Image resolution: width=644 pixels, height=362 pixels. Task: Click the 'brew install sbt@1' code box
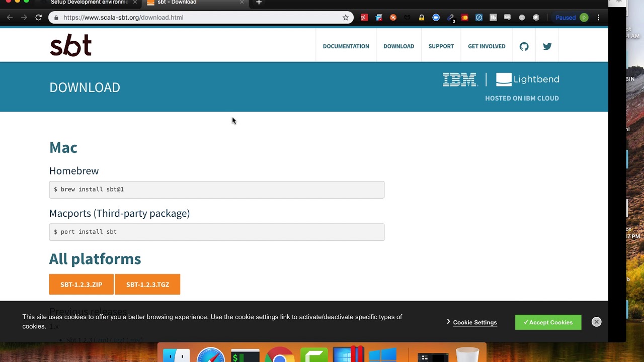[217, 190]
